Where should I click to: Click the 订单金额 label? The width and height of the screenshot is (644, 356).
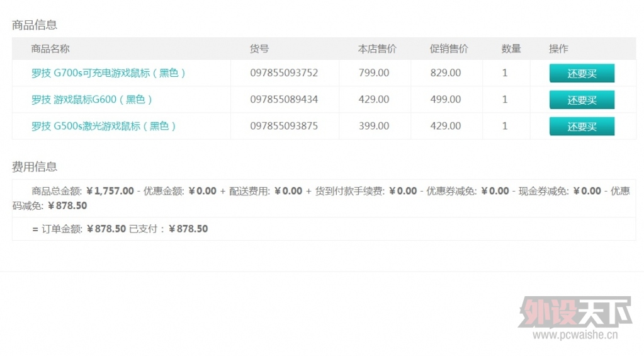[x=62, y=229]
